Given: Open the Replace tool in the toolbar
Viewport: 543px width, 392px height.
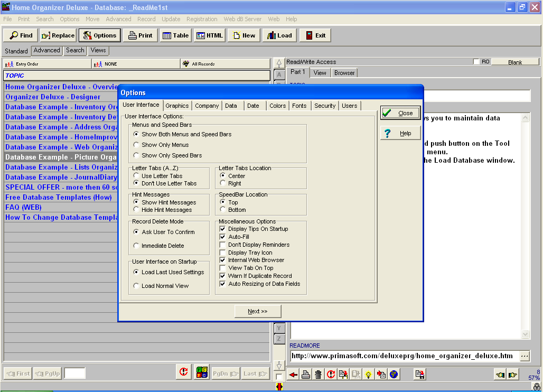Looking at the screenshot, I should [x=58, y=35].
